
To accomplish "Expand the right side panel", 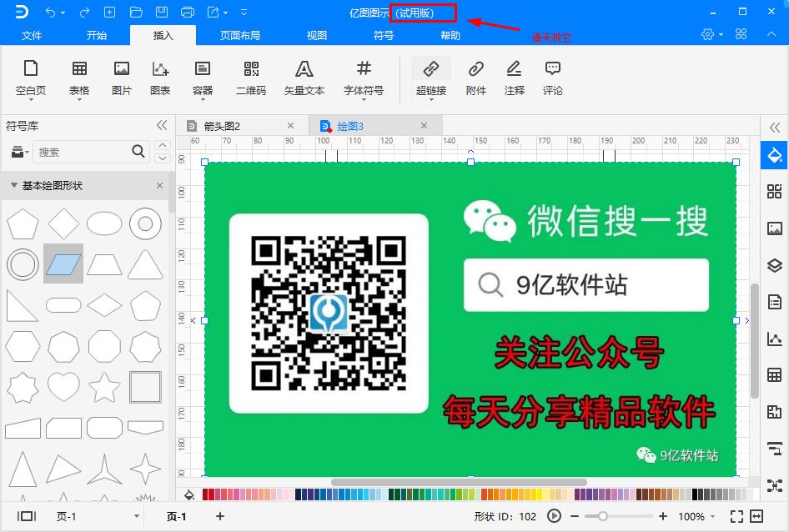I will 775,128.
